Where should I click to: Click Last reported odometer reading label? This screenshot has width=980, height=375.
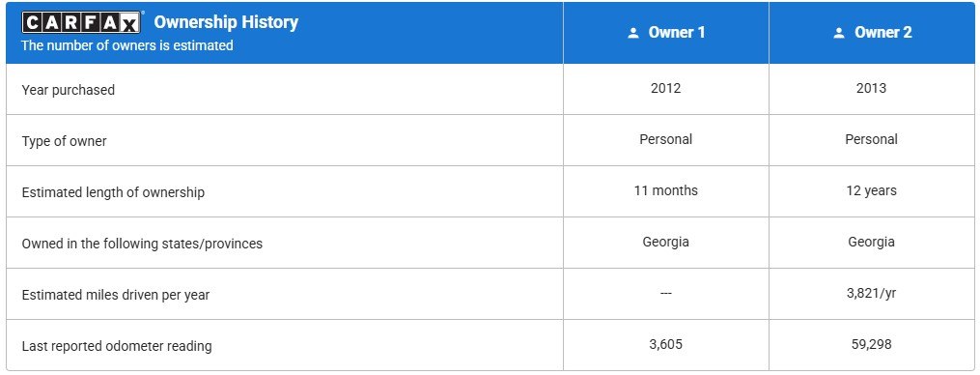(117, 346)
